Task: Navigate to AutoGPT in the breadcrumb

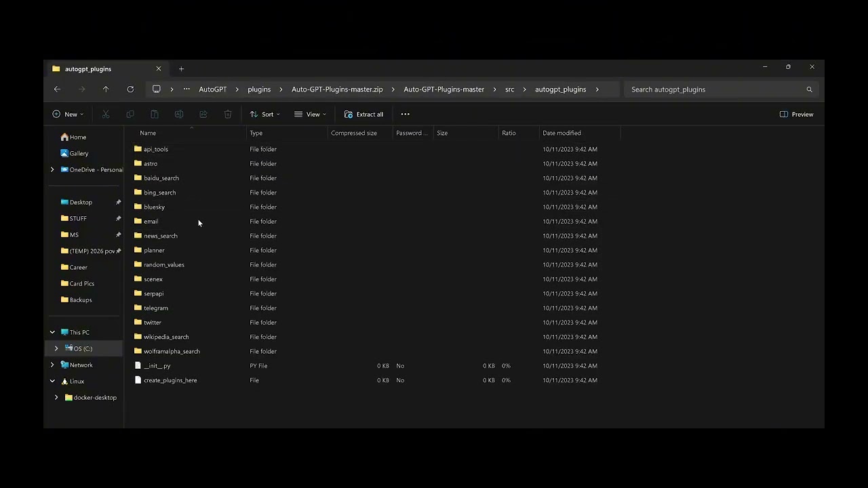Action: tap(213, 89)
